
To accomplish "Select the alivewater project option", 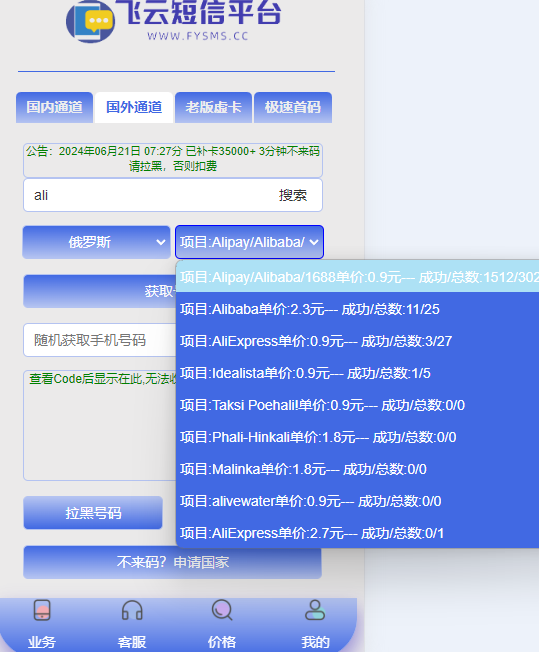I will point(357,501).
